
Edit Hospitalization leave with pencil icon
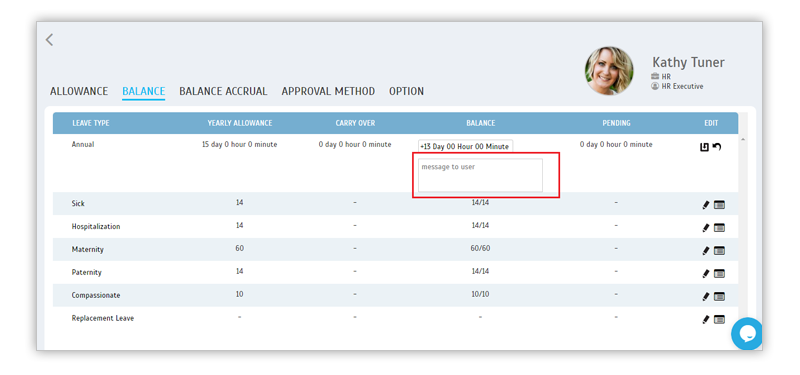click(706, 228)
